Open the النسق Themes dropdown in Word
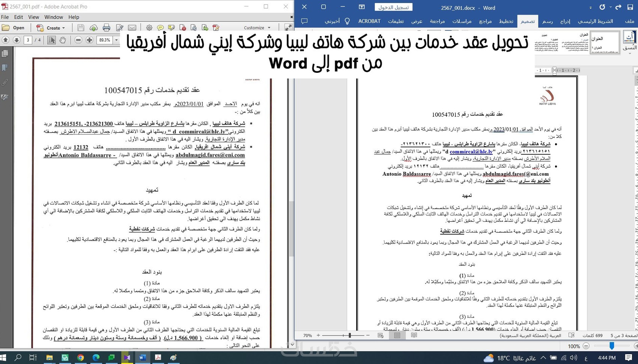 pos(629,42)
